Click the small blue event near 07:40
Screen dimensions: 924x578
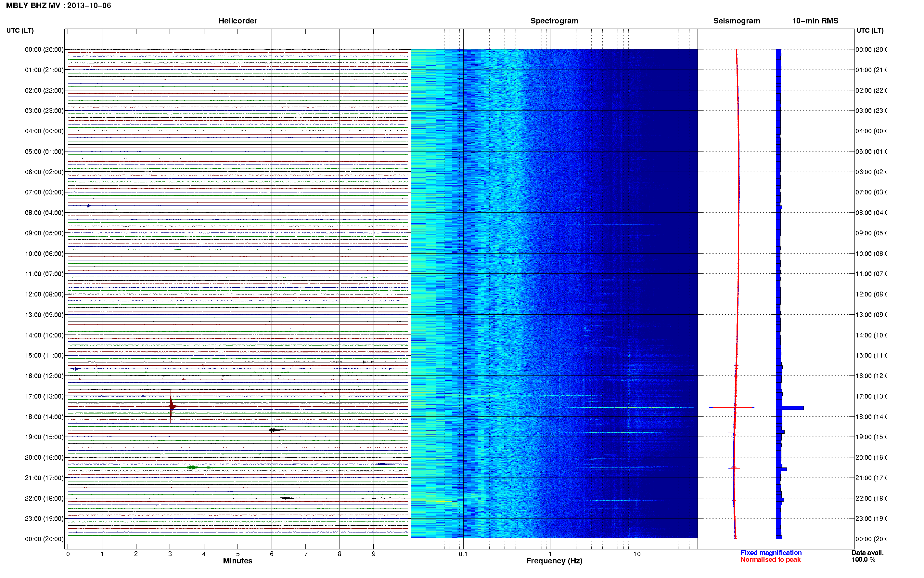[x=89, y=206]
